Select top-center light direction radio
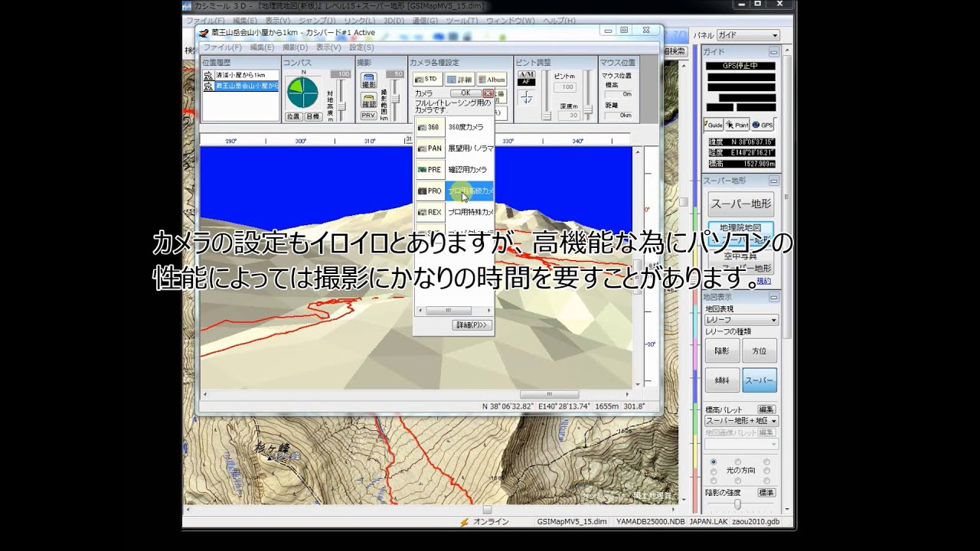Screen dimensions: 980x551 click(x=740, y=461)
